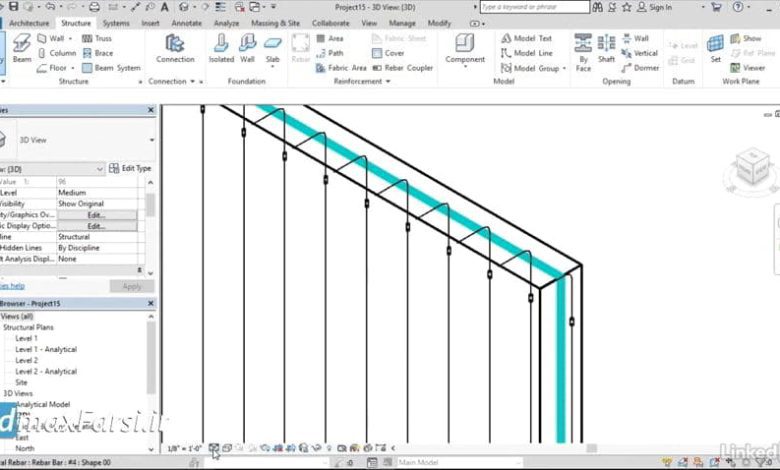Activate the Brace tool
780x470 pixels.
pos(98,53)
